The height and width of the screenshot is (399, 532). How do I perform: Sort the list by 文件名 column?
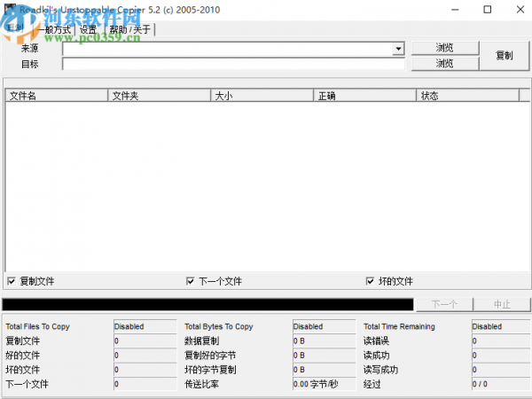click(x=57, y=96)
